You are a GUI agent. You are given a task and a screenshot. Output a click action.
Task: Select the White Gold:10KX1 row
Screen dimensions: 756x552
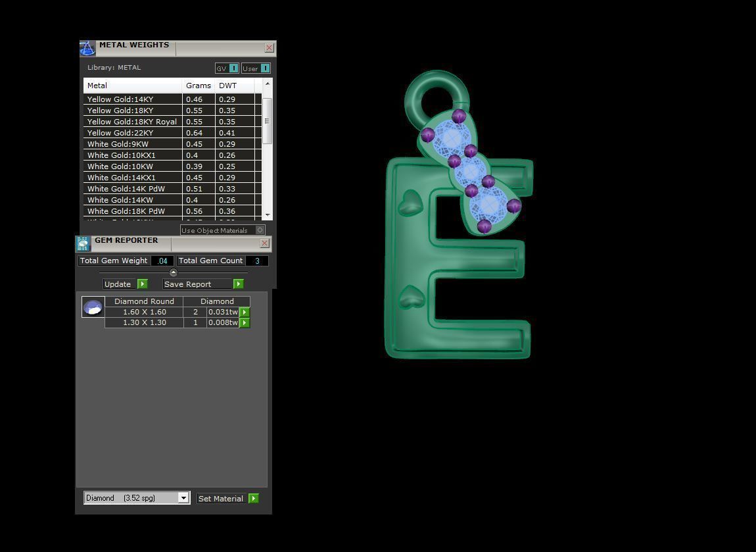[172, 155]
